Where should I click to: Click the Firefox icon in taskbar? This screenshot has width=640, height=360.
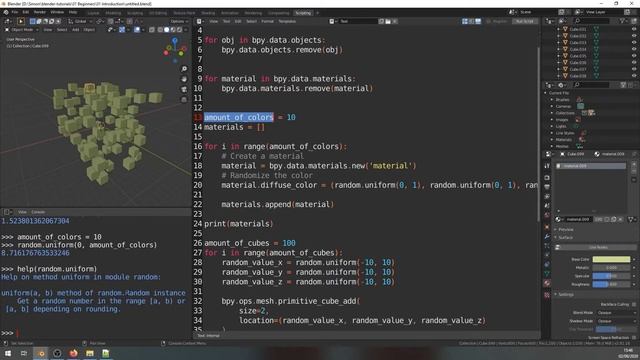click(73, 353)
